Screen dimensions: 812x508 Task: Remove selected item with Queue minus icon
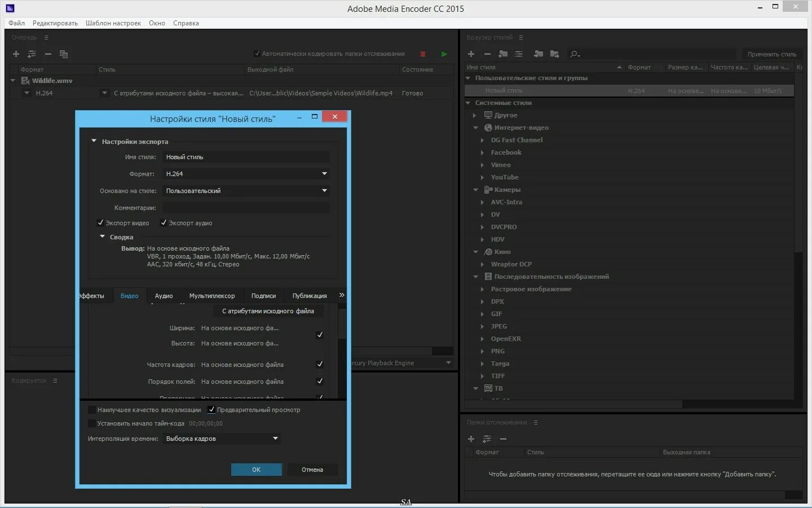(48, 54)
